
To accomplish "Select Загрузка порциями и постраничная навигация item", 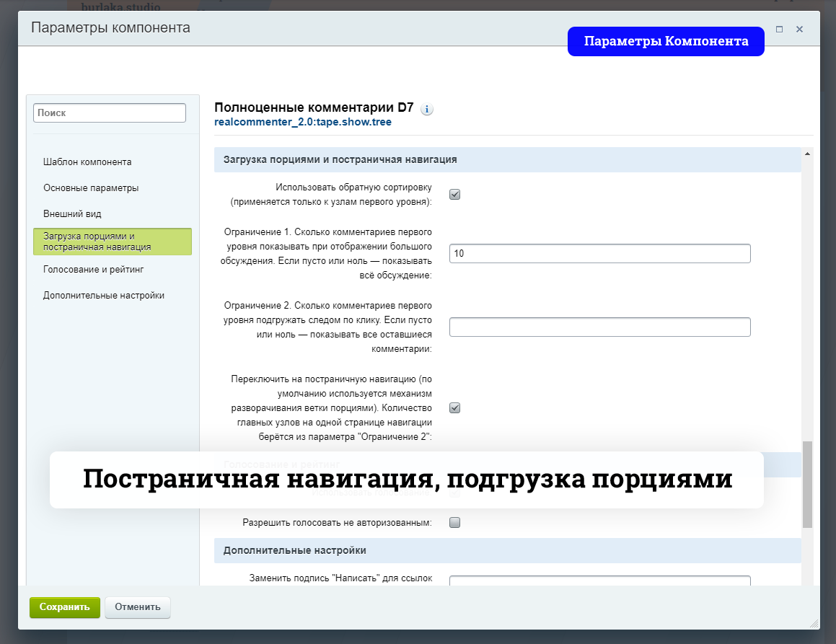I will coord(112,242).
